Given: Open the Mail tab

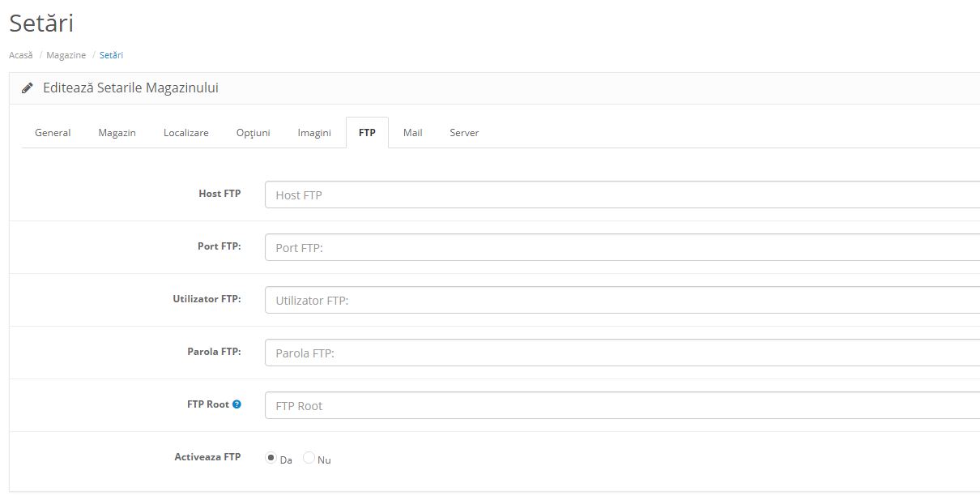Looking at the screenshot, I should pos(412,132).
